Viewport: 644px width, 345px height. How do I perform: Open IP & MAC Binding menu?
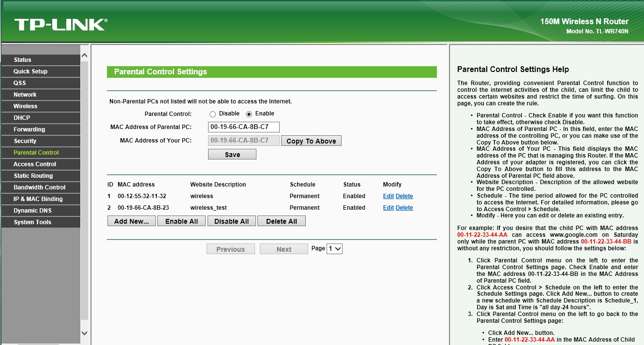[41, 199]
